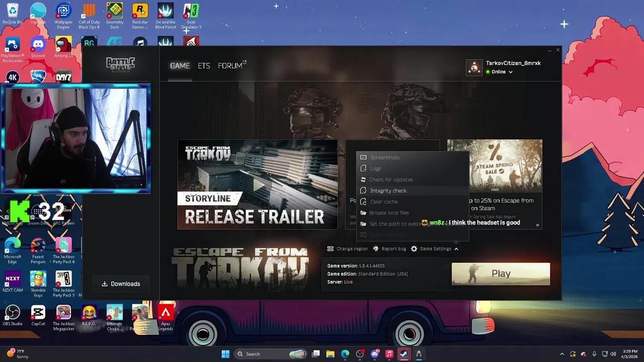644x362 pixels.
Task: Play the Storyline Release Trailer thumbnail
Action: (x=257, y=185)
